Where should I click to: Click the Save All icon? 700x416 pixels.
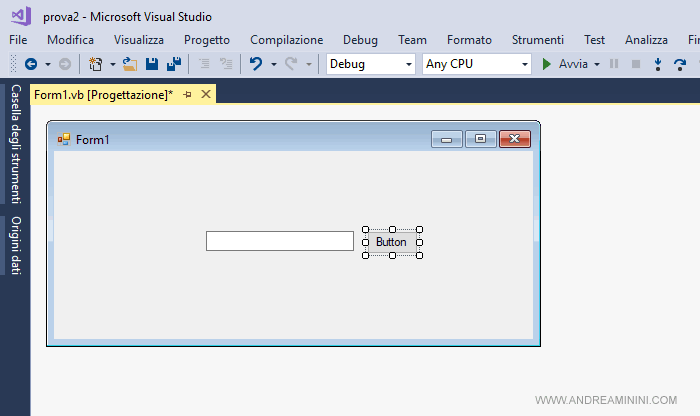point(173,64)
